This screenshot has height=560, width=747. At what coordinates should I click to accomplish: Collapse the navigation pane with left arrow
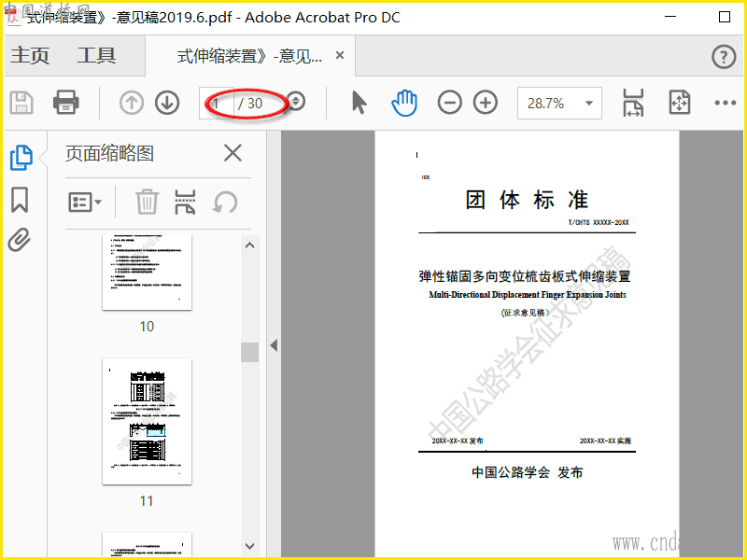(274, 345)
